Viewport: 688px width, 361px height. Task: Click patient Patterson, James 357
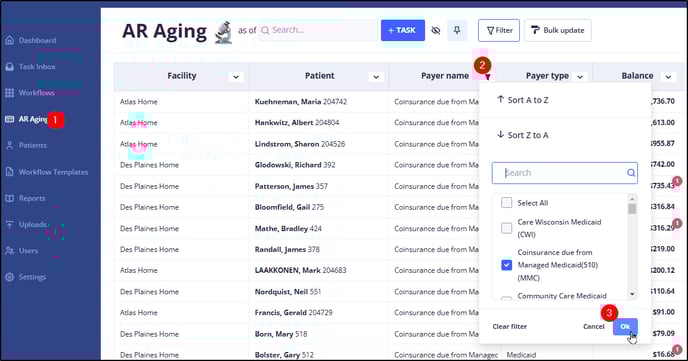click(291, 186)
